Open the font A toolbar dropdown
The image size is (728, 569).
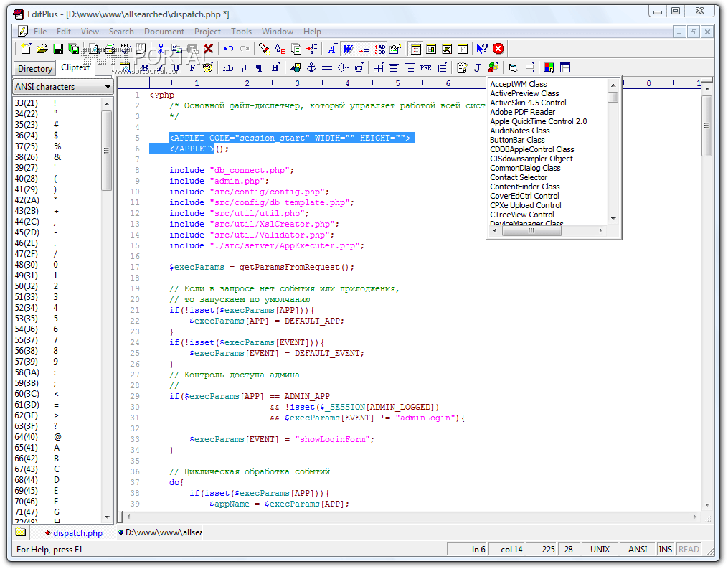pos(332,49)
